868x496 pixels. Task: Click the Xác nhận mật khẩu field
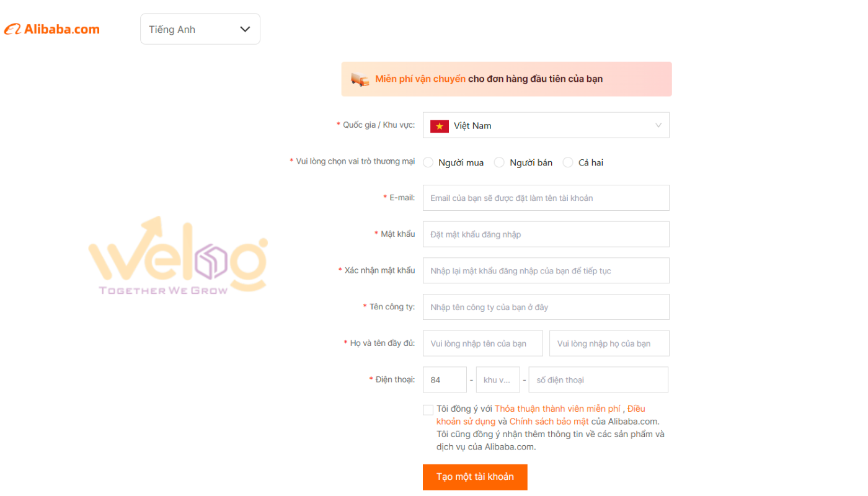pyautogui.click(x=546, y=271)
